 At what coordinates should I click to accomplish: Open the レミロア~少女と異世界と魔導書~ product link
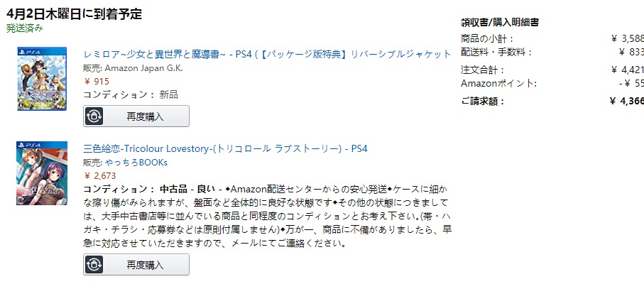266,55
